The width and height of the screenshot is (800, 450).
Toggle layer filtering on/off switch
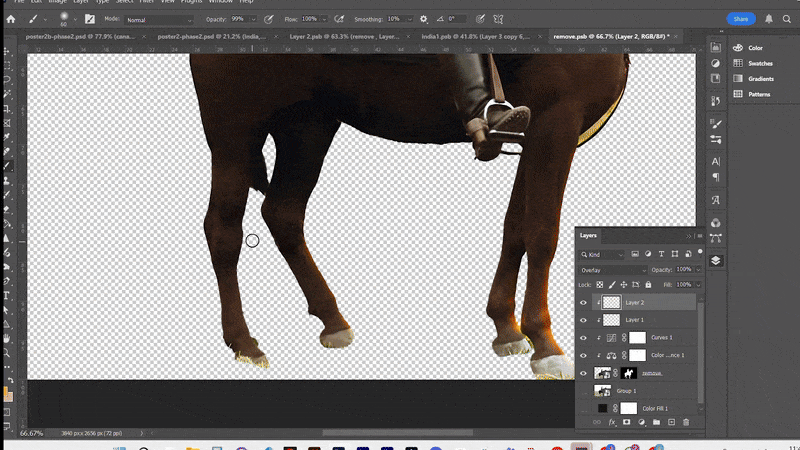coord(700,252)
